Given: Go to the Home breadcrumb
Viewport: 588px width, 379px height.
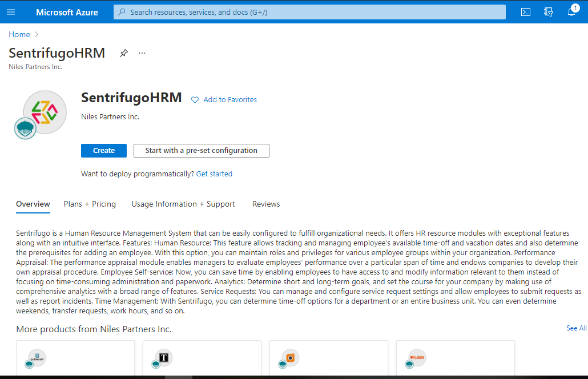Looking at the screenshot, I should pos(19,34).
